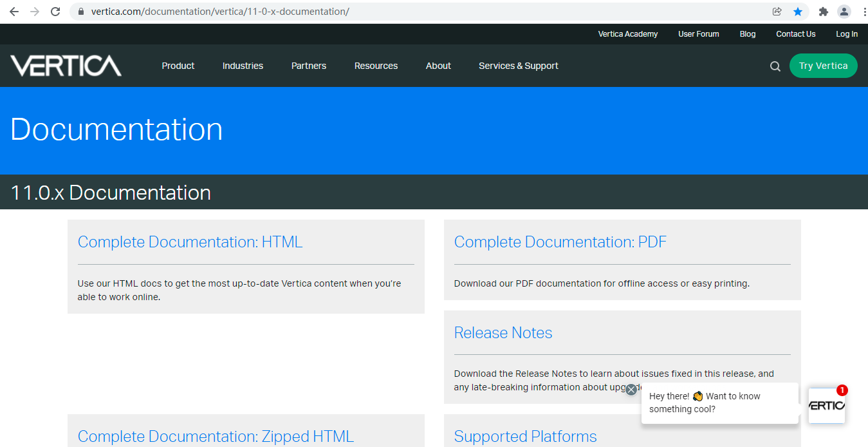Viewport: 868px width, 447px height.
Task: Dismiss the chat popup message
Action: pyautogui.click(x=631, y=389)
